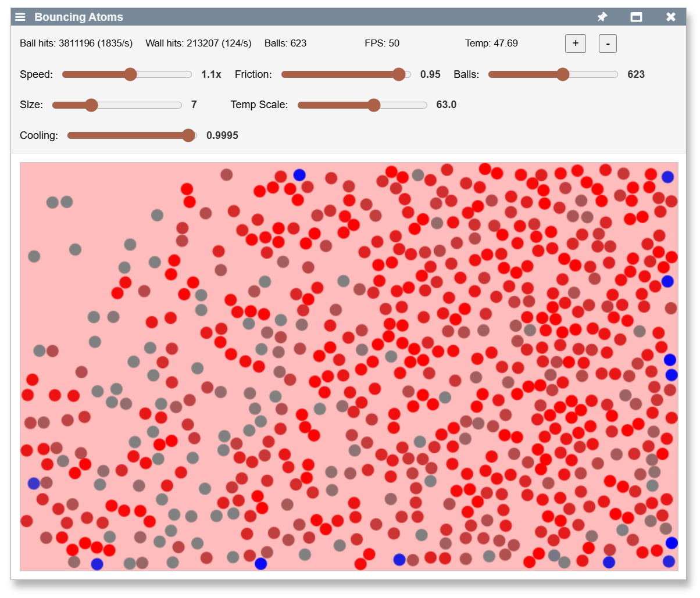Click the Speed slider handle

pos(130,74)
